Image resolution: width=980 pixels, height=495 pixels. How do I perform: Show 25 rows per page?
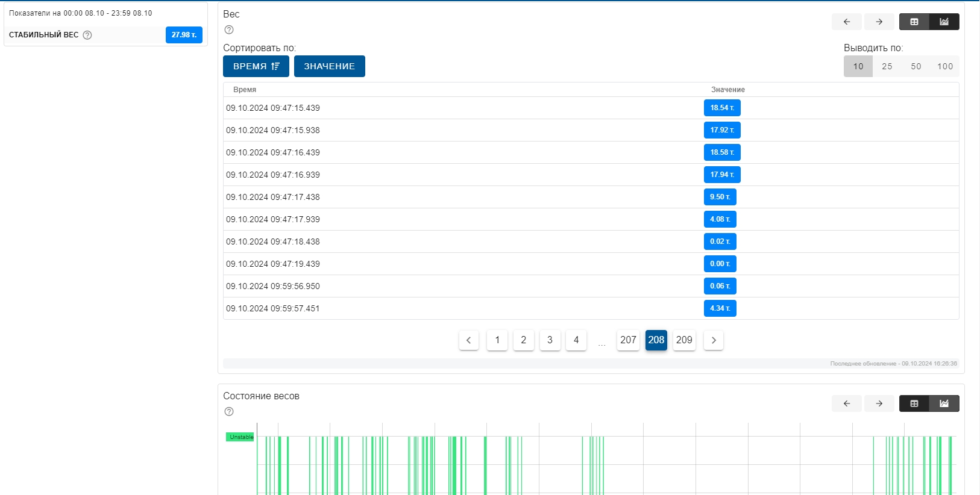(887, 66)
